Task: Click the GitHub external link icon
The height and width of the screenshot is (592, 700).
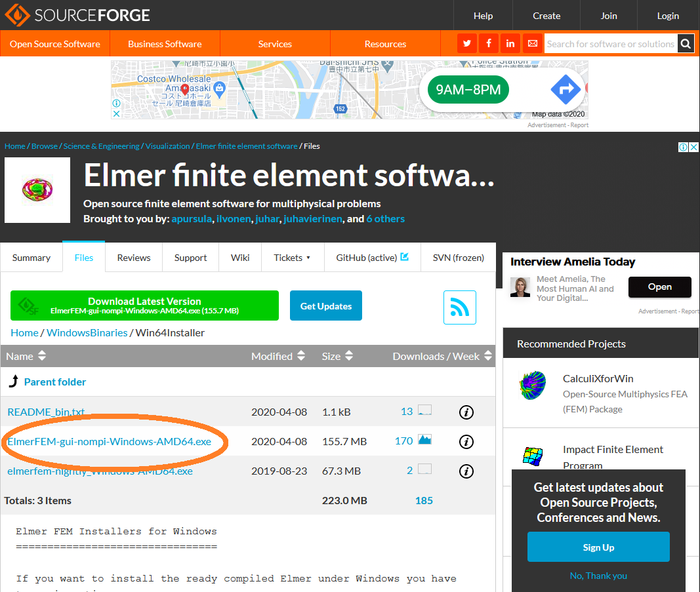Action: pos(405,256)
